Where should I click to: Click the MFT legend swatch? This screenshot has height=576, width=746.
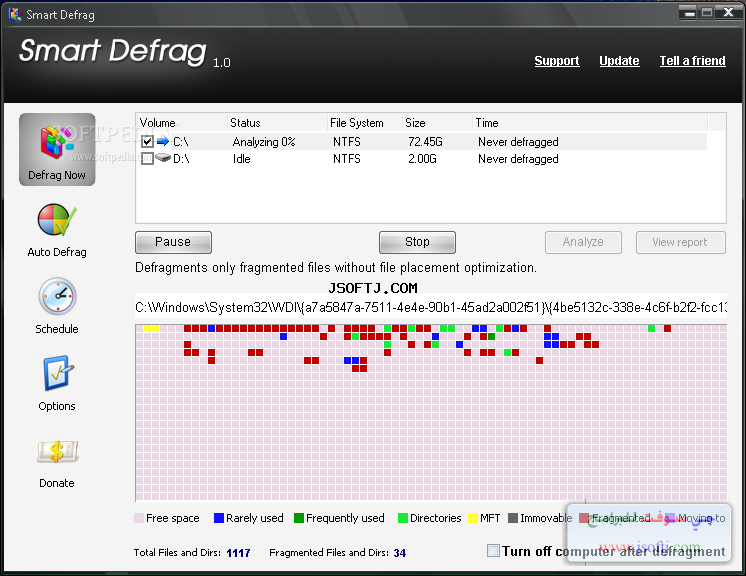473,518
